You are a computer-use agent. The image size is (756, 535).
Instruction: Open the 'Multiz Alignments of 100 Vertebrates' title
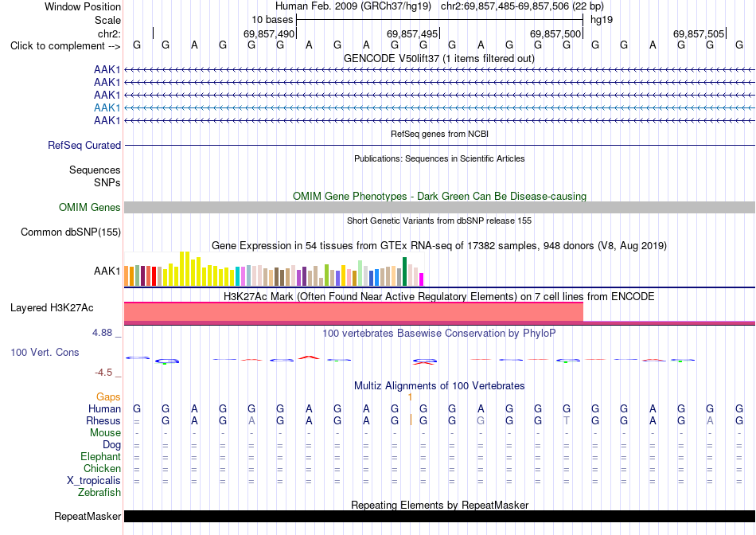click(x=439, y=386)
